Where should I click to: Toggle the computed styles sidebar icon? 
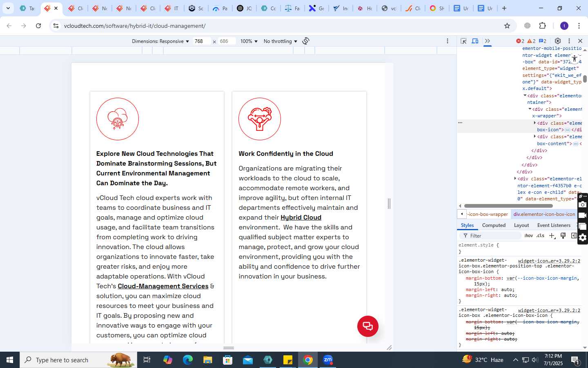[574, 236]
